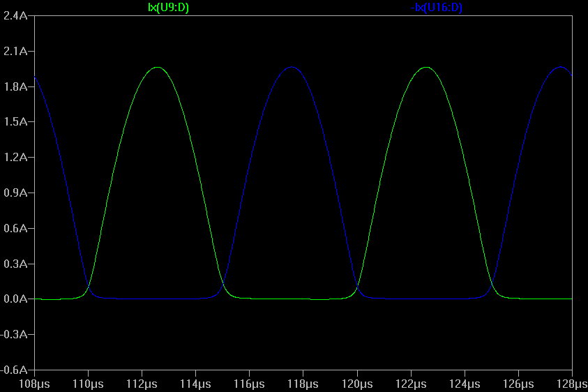Click the 1.2A vertical axis label
588x392 pixels.
15,157
